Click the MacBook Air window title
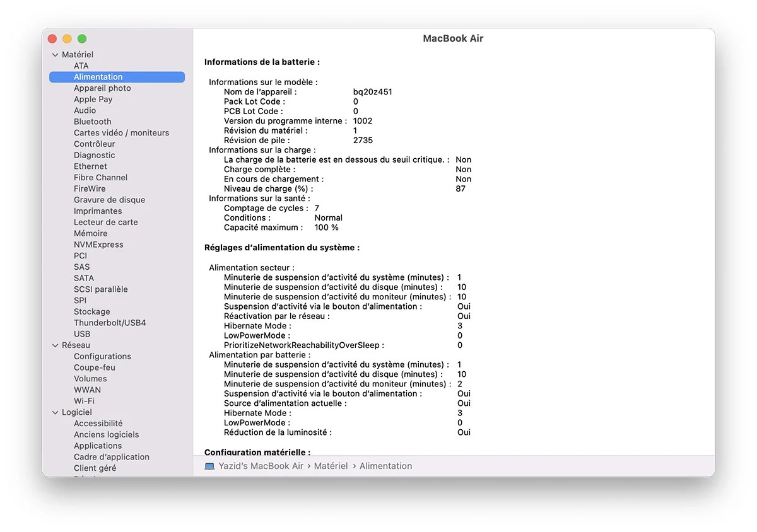Image resolution: width=757 pixels, height=532 pixels. [453, 38]
